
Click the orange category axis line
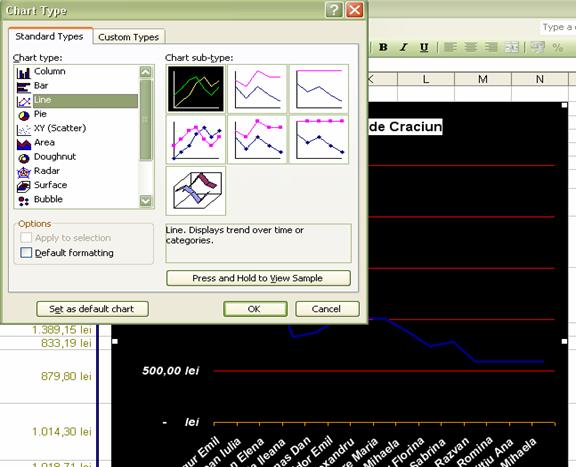(384, 423)
